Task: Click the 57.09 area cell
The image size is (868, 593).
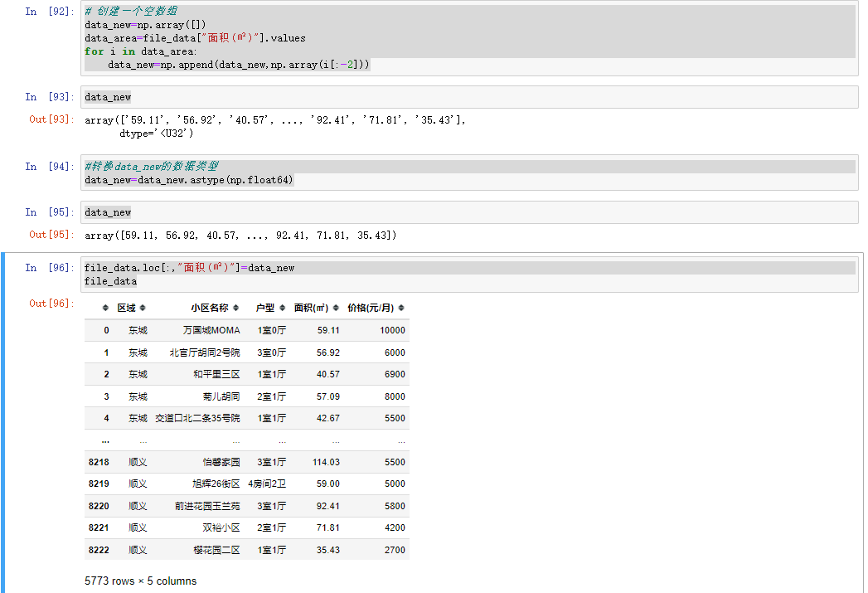Action: pyautogui.click(x=328, y=396)
